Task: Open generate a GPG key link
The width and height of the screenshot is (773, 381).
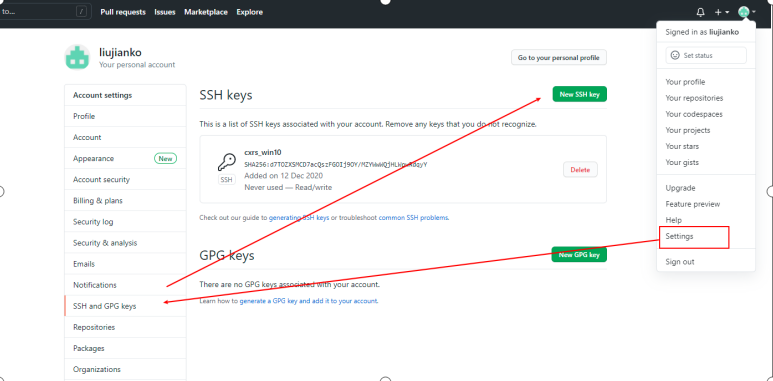Action: coord(309,301)
